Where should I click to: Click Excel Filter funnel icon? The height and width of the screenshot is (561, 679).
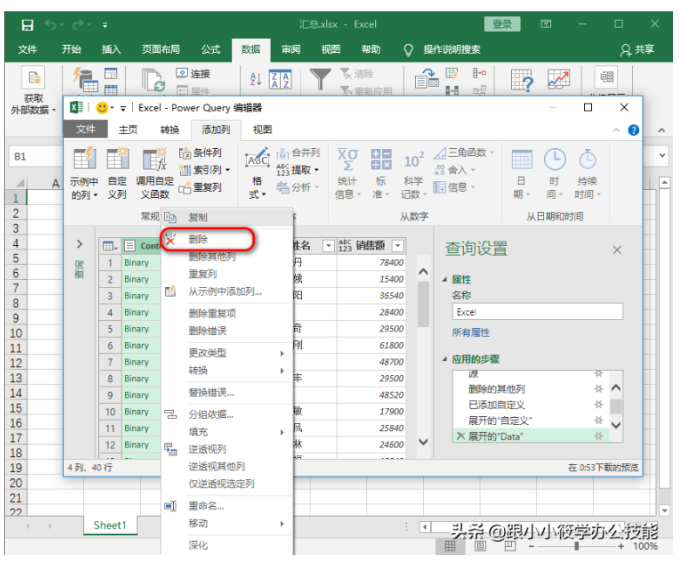pyautogui.click(x=320, y=79)
